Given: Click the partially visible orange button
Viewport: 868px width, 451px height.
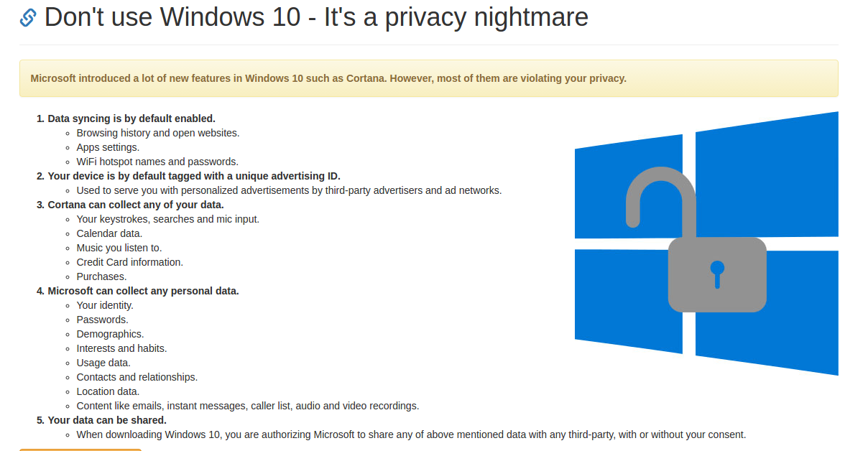Looking at the screenshot, I should 80,449.
